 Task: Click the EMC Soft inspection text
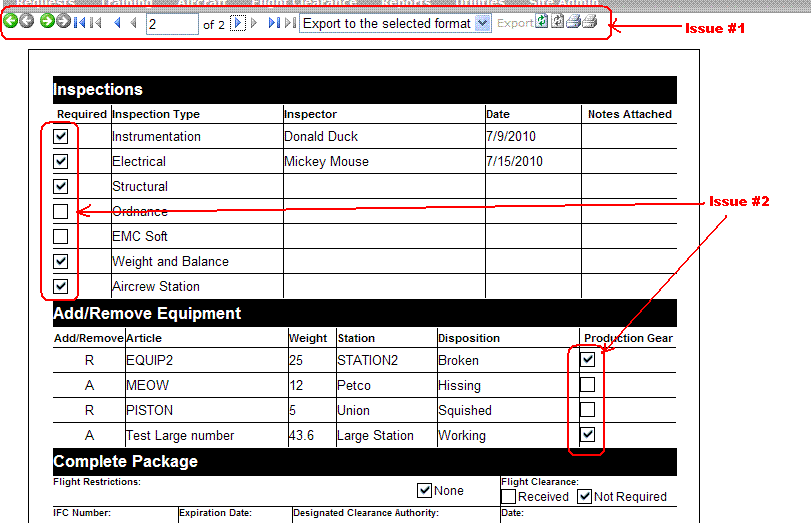pos(140,236)
